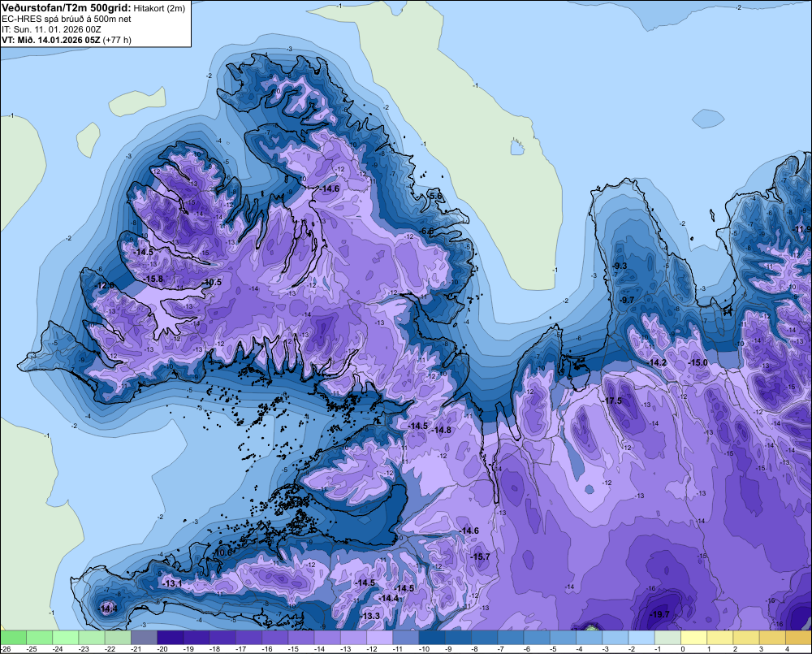Image resolution: width=812 pixels, height=654 pixels.
Task: Click the -9.3 temperature value
Action: pos(618,266)
